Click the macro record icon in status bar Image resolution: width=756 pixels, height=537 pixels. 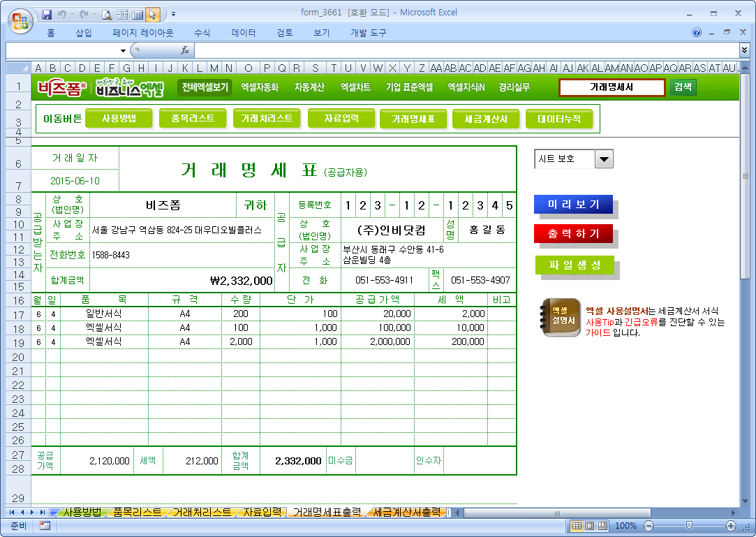click(45, 526)
